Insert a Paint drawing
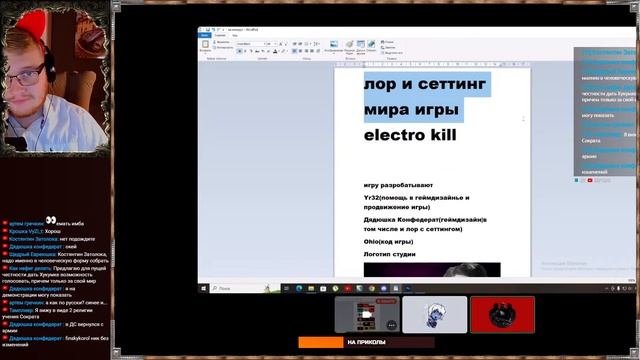 tap(350, 47)
